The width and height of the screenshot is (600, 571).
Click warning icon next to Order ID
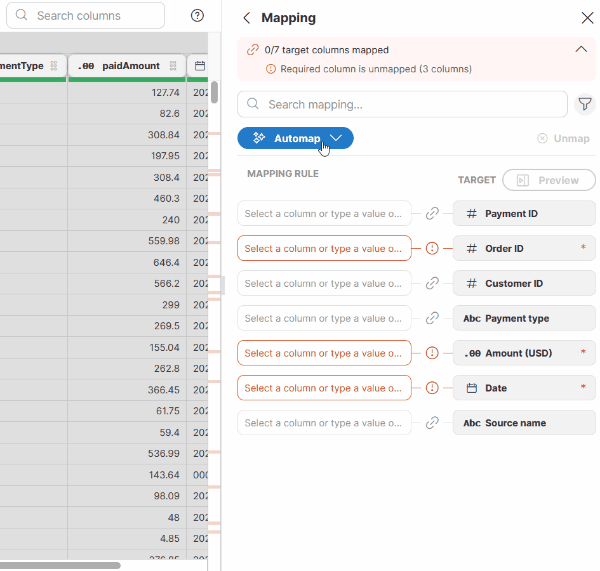pos(432,249)
